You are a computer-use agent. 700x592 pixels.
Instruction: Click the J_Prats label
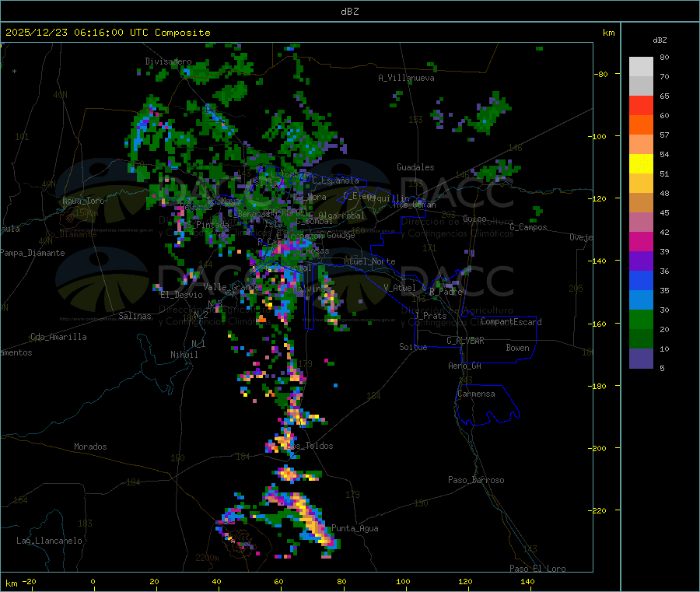430,316
